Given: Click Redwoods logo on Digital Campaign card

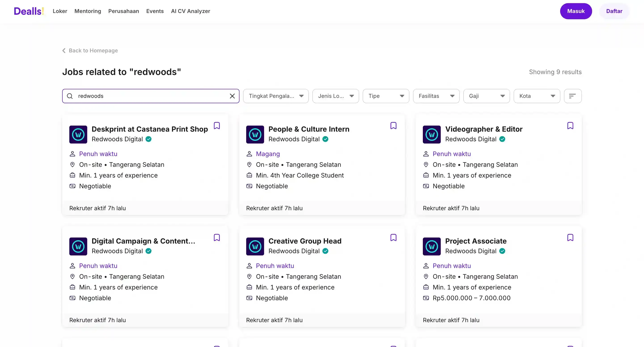Looking at the screenshot, I should pos(78,246).
